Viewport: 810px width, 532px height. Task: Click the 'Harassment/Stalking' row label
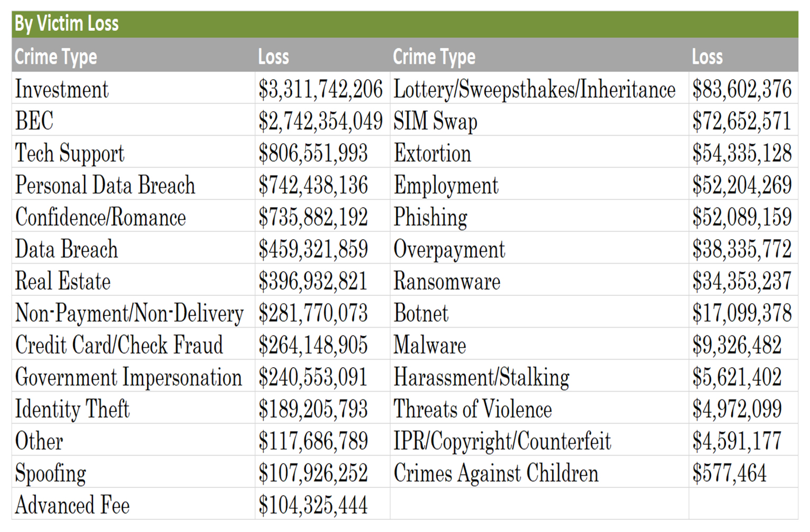(481, 377)
